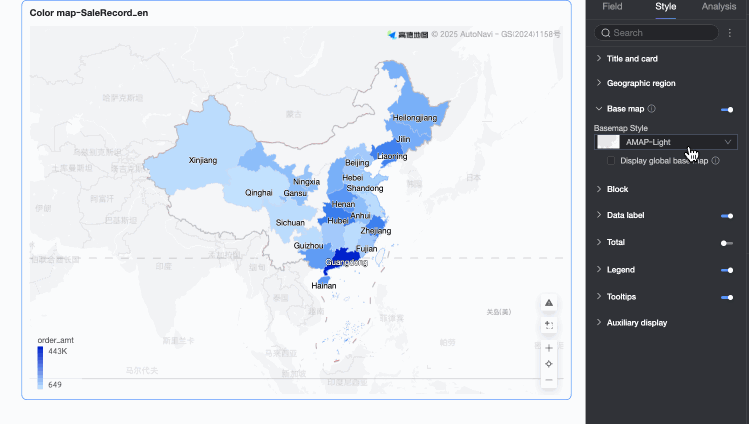Image resolution: width=749 pixels, height=424 pixels.
Task: Click the Heilongjiang province label
Action: point(415,117)
